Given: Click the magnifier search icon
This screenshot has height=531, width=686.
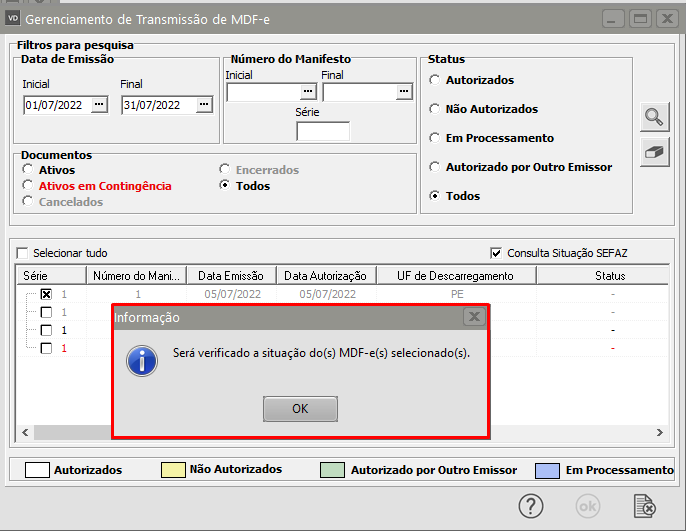Looking at the screenshot, I should click(x=654, y=117).
